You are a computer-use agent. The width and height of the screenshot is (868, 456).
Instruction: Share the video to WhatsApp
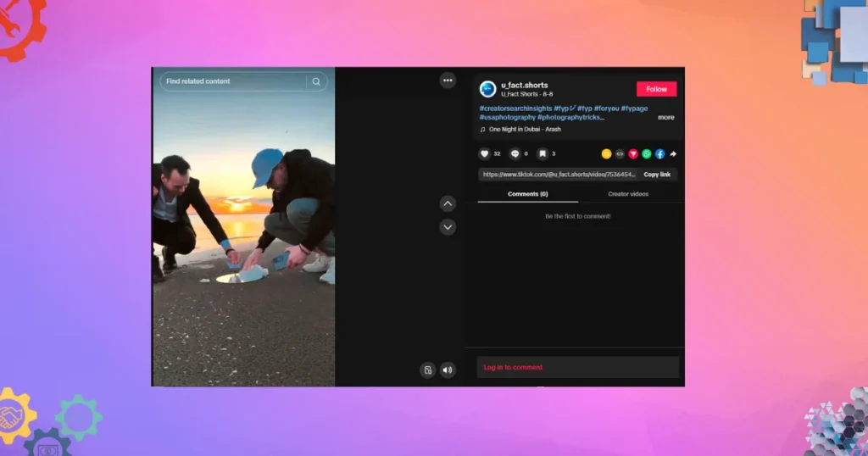[x=647, y=153]
